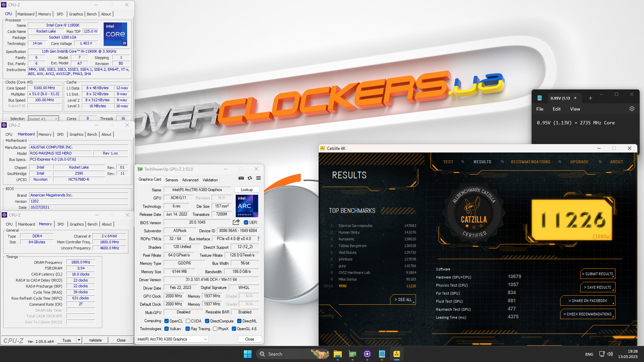The image size is (644, 362).
Task: Open Bench tab in CPU-Z processor window
Action: click(x=92, y=14)
